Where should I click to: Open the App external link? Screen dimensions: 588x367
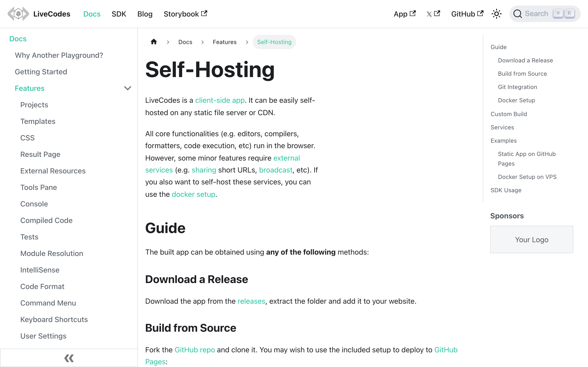[x=404, y=14]
